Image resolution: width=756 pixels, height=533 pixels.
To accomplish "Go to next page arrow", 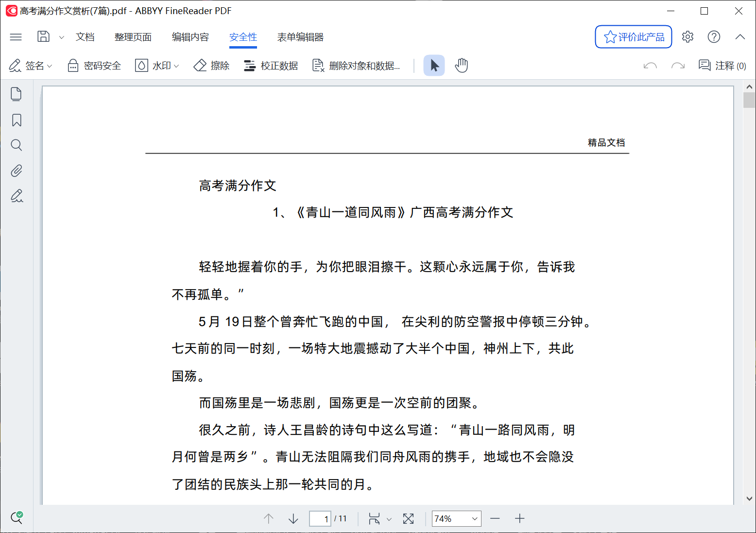I will pyautogui.click(x=293, y=518).
